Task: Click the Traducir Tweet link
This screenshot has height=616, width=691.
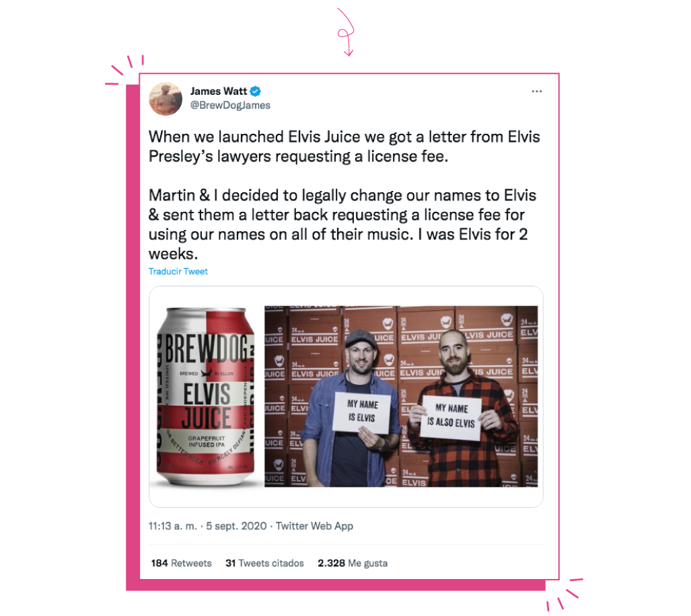Action: tap(178, 271)
